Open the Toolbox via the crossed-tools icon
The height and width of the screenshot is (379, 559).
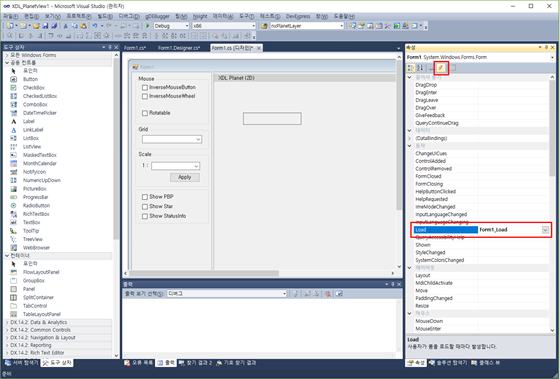click(x=388, y=26)
